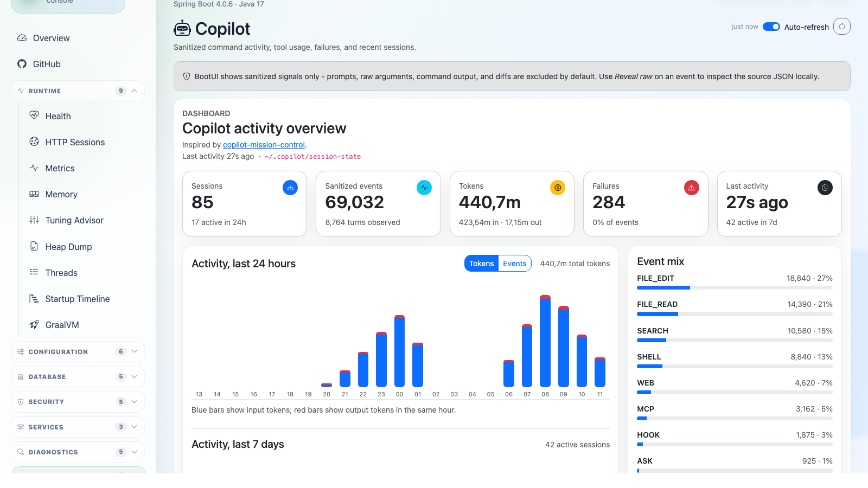This screenshot has width=868, height=488.
Task: Click the SEARCH progress bar
Action: tap(735, 340)
